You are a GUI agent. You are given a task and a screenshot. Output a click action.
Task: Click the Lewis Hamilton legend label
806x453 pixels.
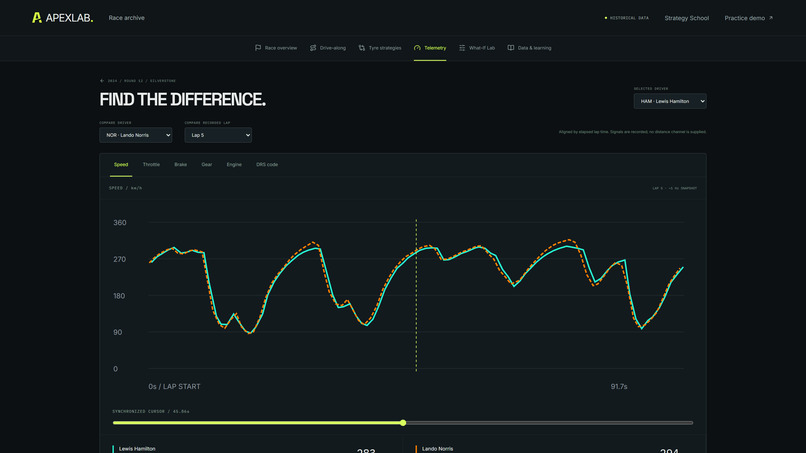pyautogui.click(x=137, y=449)
